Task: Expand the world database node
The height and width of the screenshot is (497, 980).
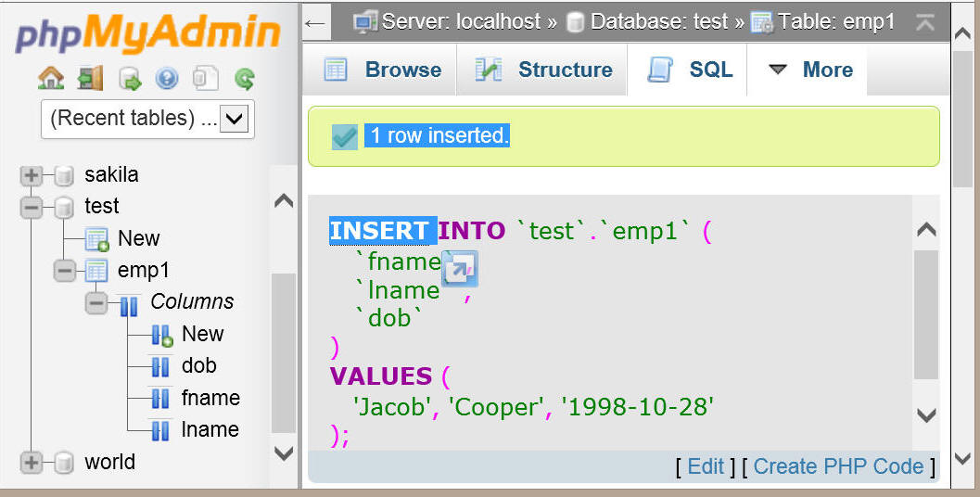Action: tap(31, 463)
